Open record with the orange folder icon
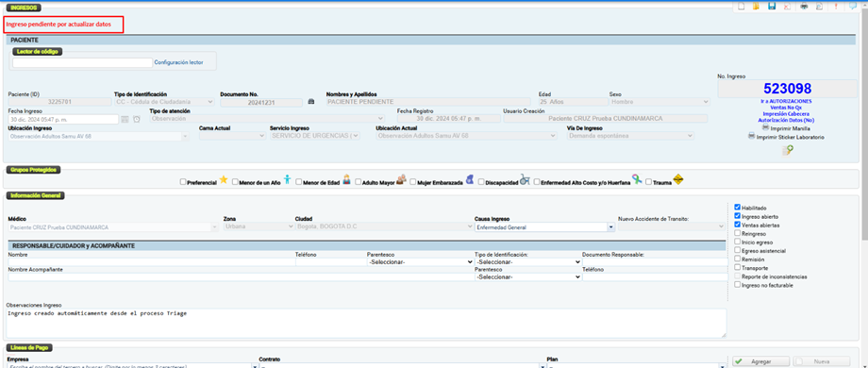Image resolution: width=868 pixels, height=368 pixels. click(x=756, y=6)
